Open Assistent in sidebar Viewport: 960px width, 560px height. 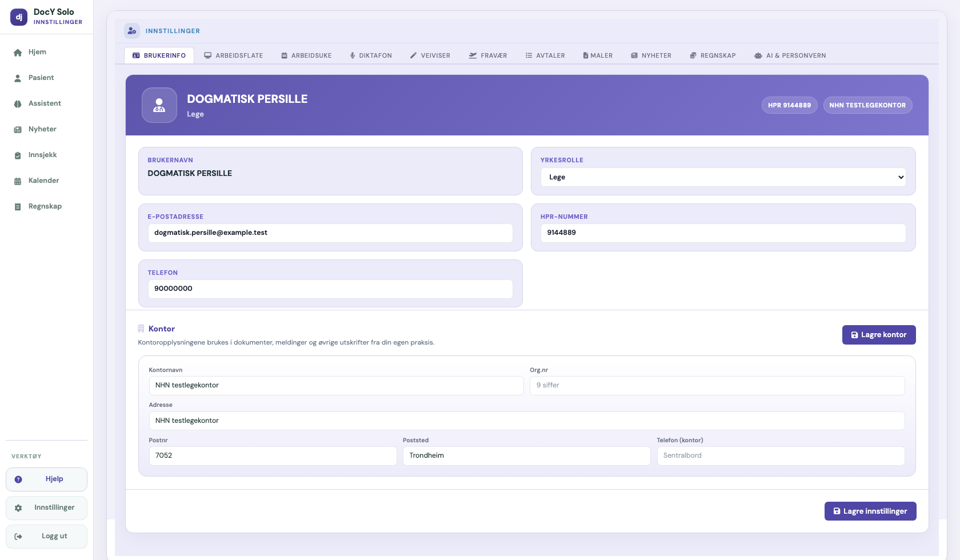click(46, 103)
